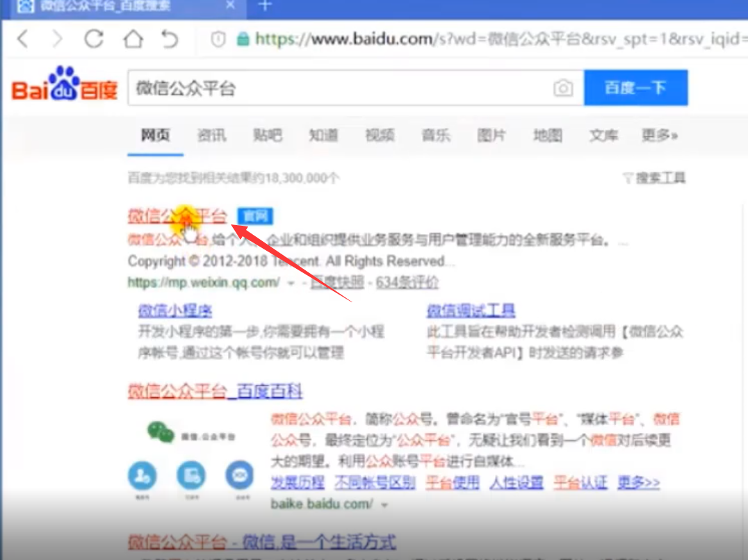748x560 pixels.
Task: Click the browser forward arrow
Action: pos(57,39)
